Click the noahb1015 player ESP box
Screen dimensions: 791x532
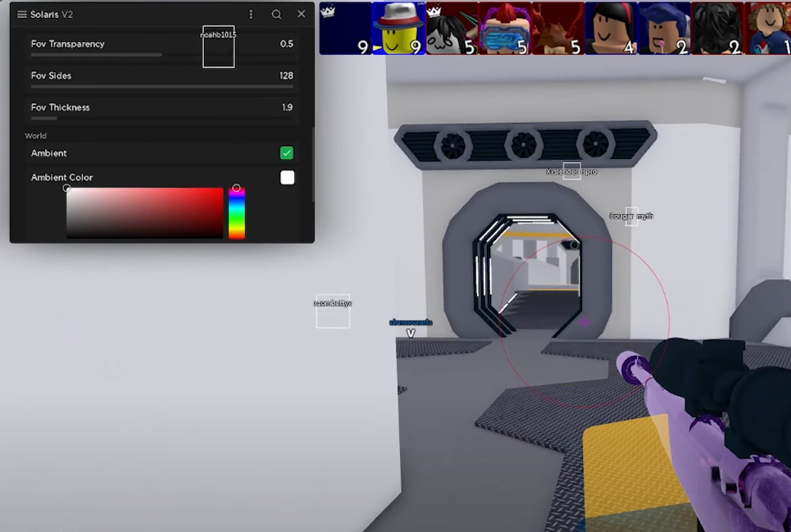(x=218, y=47)
